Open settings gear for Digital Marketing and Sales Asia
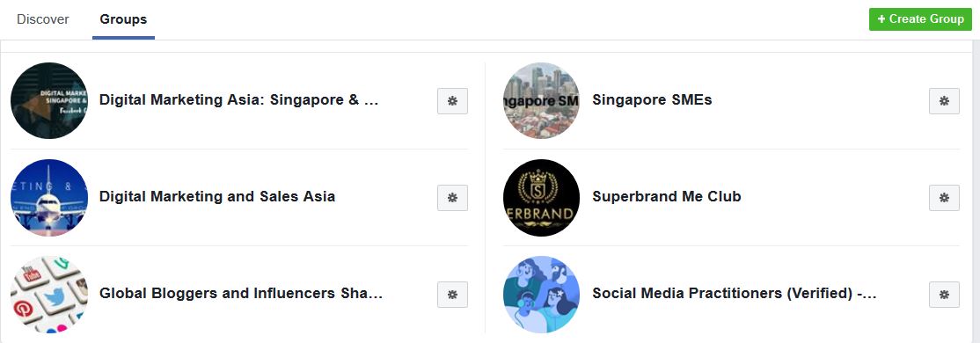Screen dimensions: 980x343 coord(452,198)
